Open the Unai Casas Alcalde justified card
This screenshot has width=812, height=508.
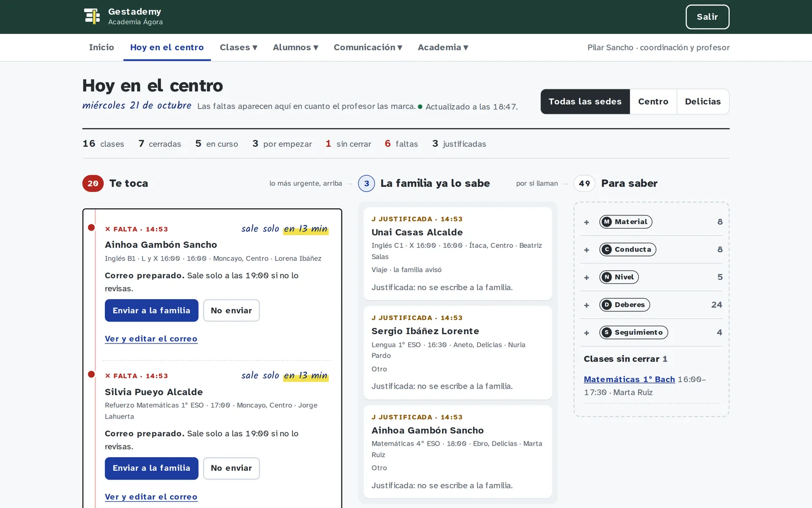tap(458, 253)
